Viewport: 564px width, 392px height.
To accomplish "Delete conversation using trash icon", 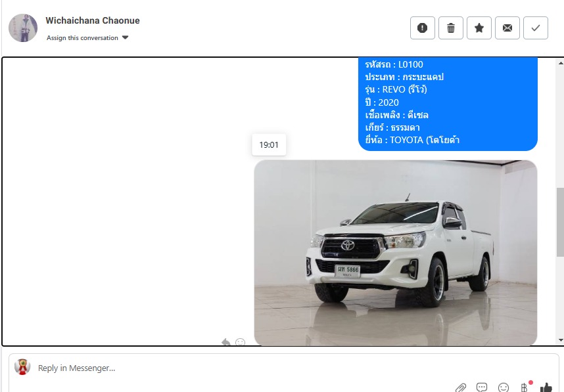I will coord(451,28).
